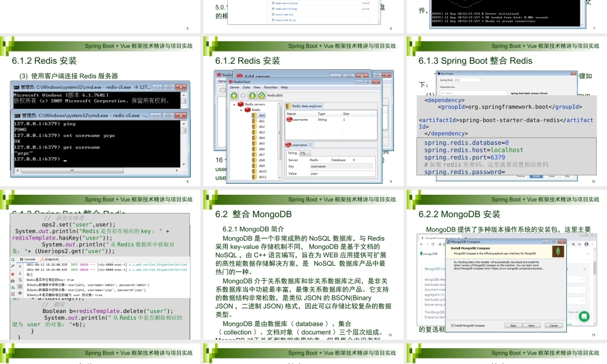The image size is (607, 364).
Task: Enable the Install MongoDB Compass checkbox
Action: (452, 325)
